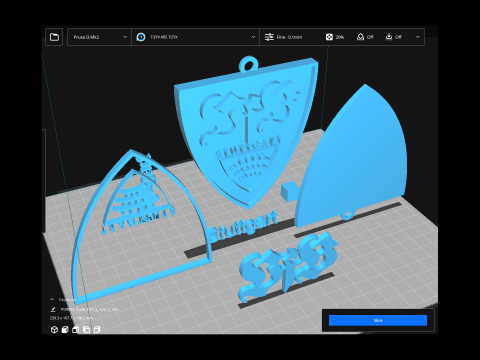Click the support Off icon
This screenshot has width=480, height=360.
(360, 37)
